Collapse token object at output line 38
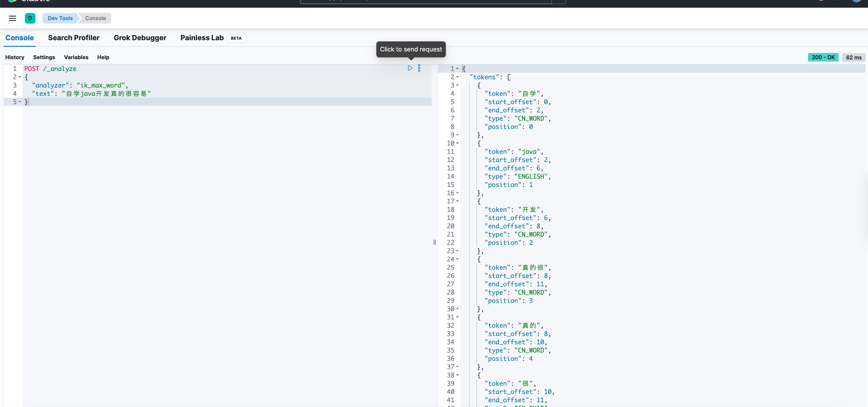 457,375
